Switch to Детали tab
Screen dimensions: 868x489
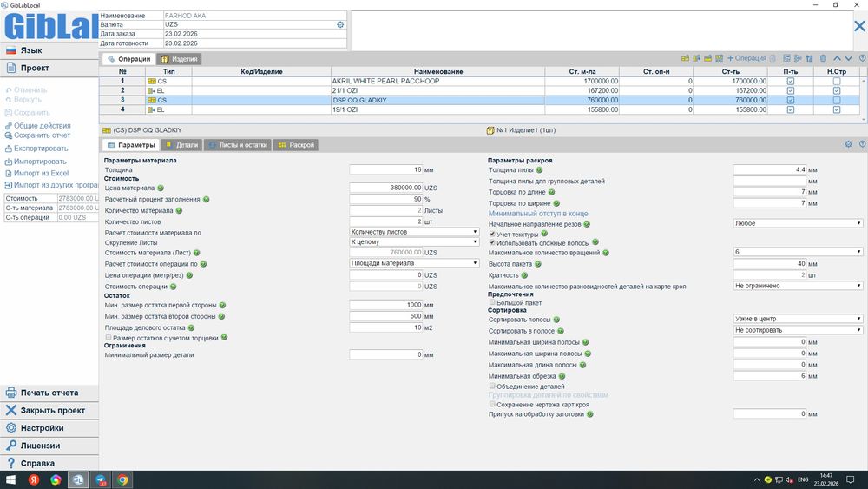coord(181,145)
